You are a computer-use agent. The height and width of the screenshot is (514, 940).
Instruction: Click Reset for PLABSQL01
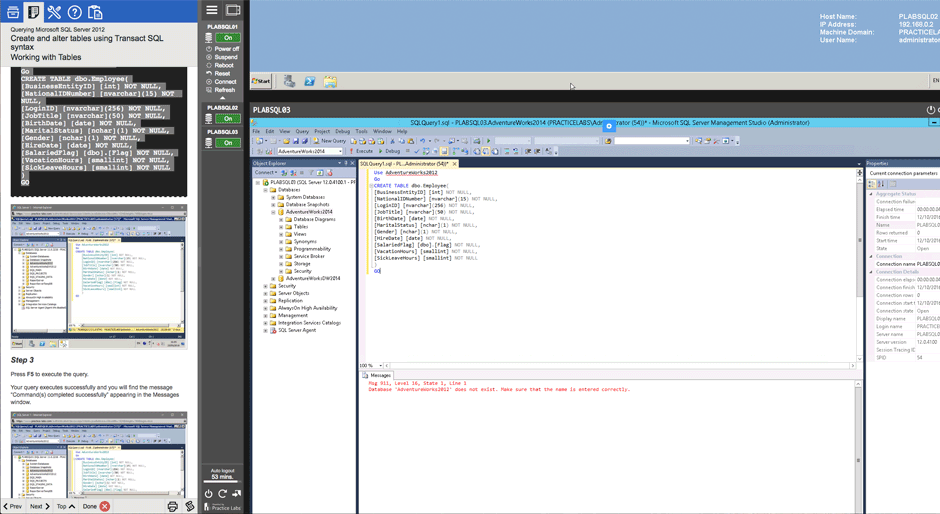218,73
